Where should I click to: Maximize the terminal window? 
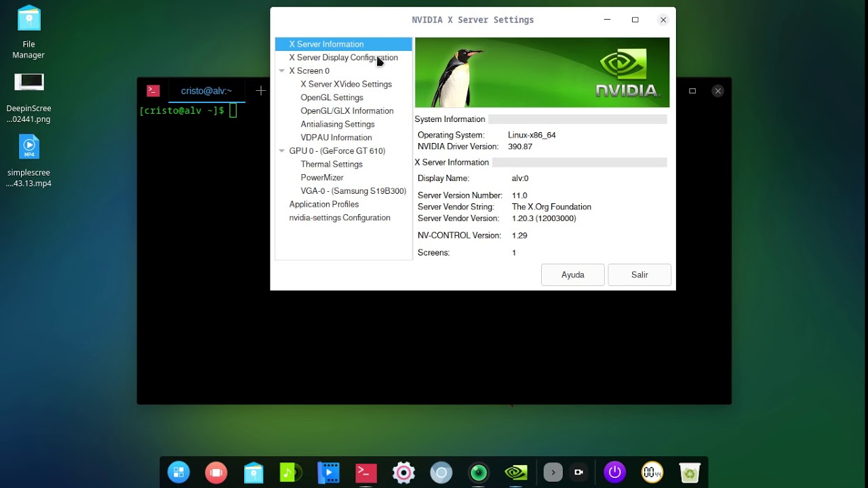pyautogui.click(x=692, y=91)
